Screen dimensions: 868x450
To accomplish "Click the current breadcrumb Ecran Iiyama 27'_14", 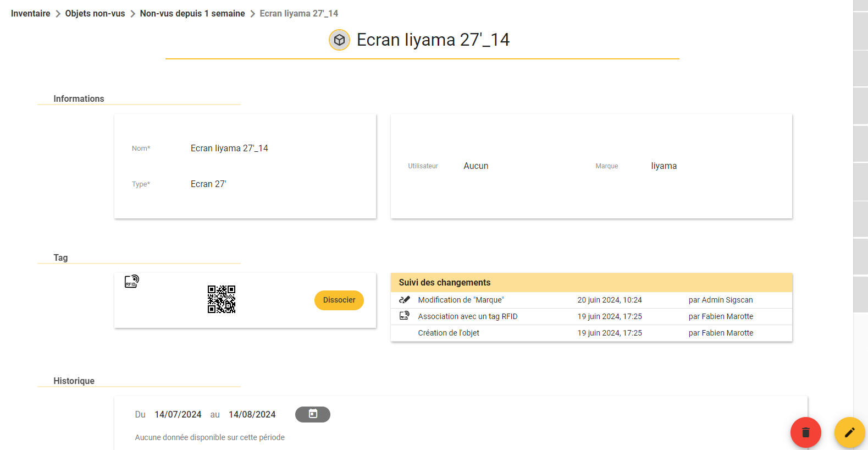I will coord(299,13).
